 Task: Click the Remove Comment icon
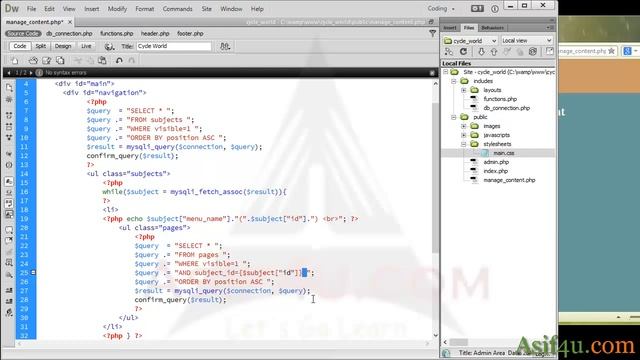[x=9, y=241]
